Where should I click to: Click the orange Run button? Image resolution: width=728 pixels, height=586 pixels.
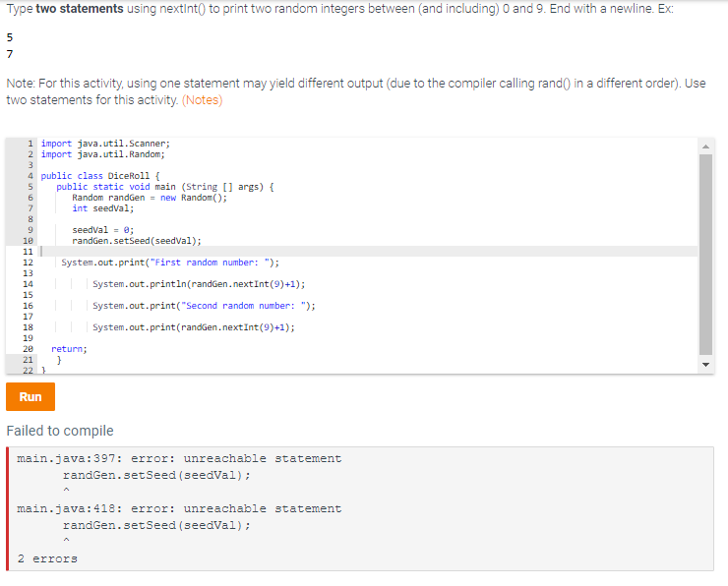tap(30, 396)
